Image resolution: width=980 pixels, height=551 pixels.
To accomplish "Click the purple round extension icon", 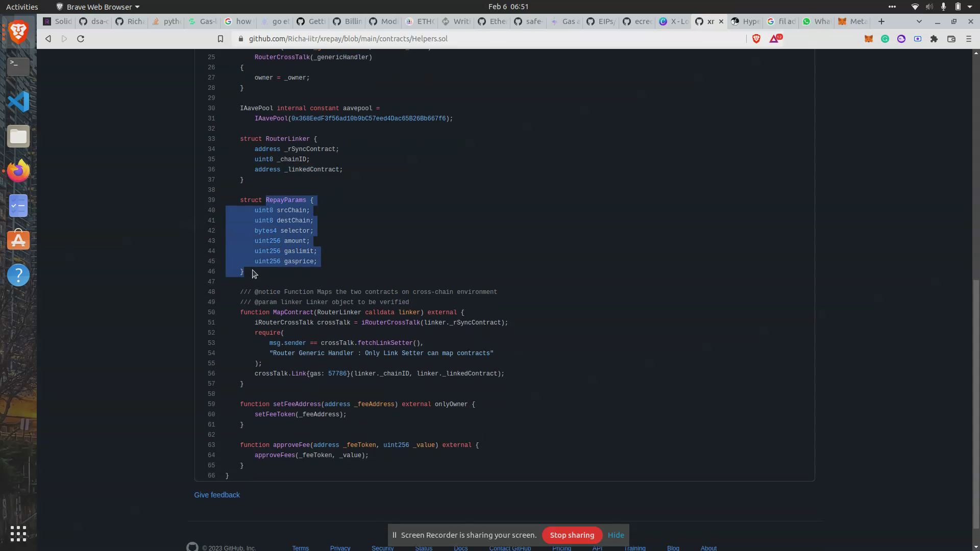I will tap(901, 39).
